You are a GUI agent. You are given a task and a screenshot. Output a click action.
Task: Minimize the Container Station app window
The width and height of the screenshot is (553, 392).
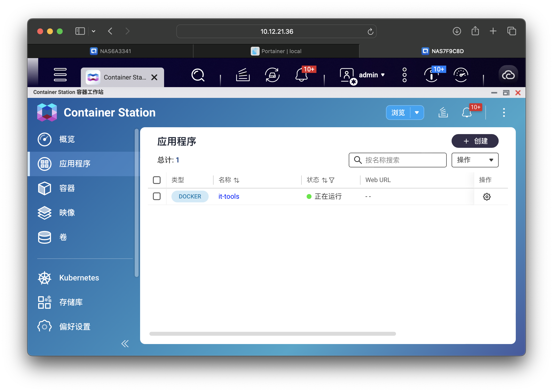pos(494,93)
